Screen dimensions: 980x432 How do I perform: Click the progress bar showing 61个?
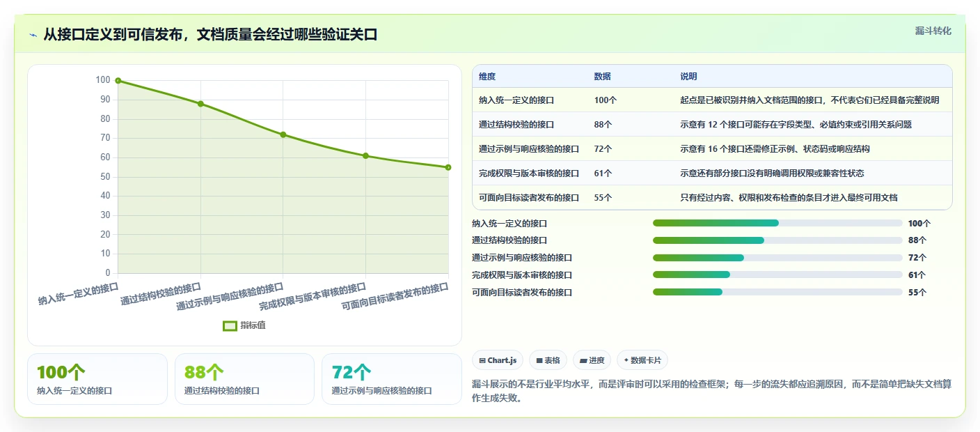(x=777, y=275)
